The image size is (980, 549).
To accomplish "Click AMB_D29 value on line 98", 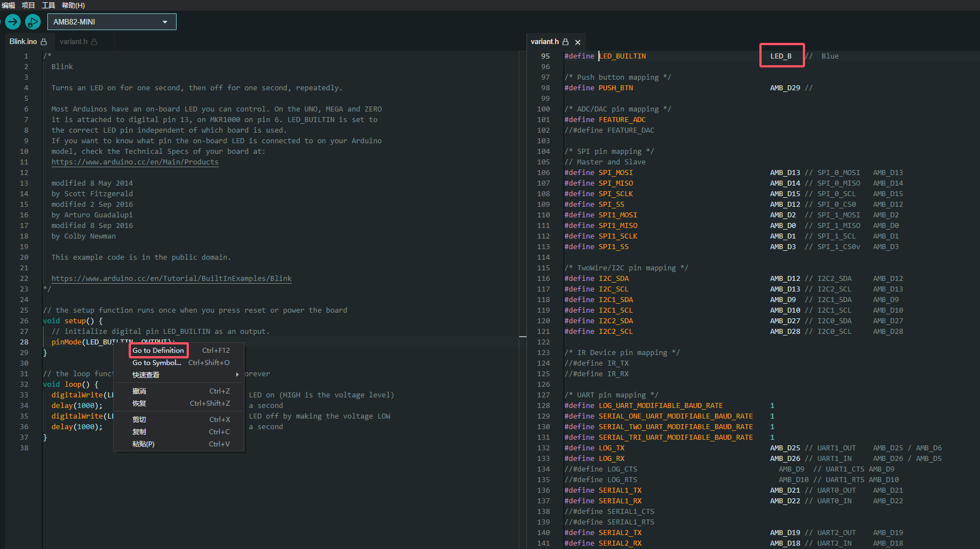I will pyautogui.click(x=786, y=88).
